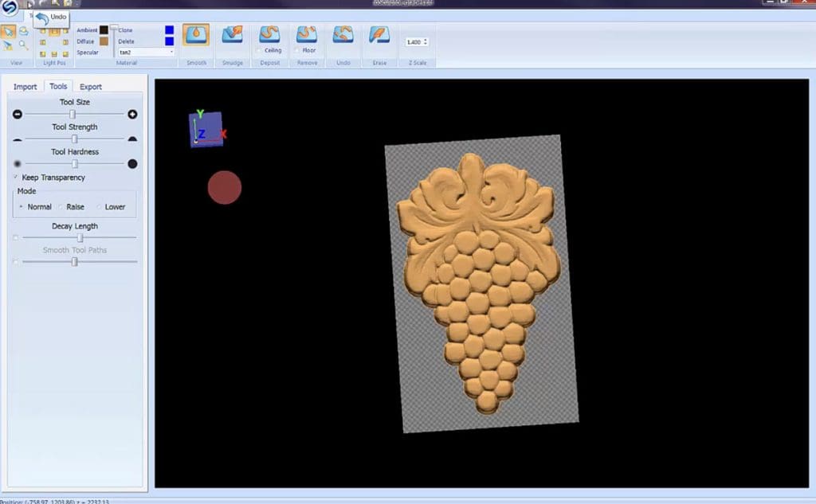The image size is (816, 504).
Task: Click the blue Clone color swatch
Action: 169,30
